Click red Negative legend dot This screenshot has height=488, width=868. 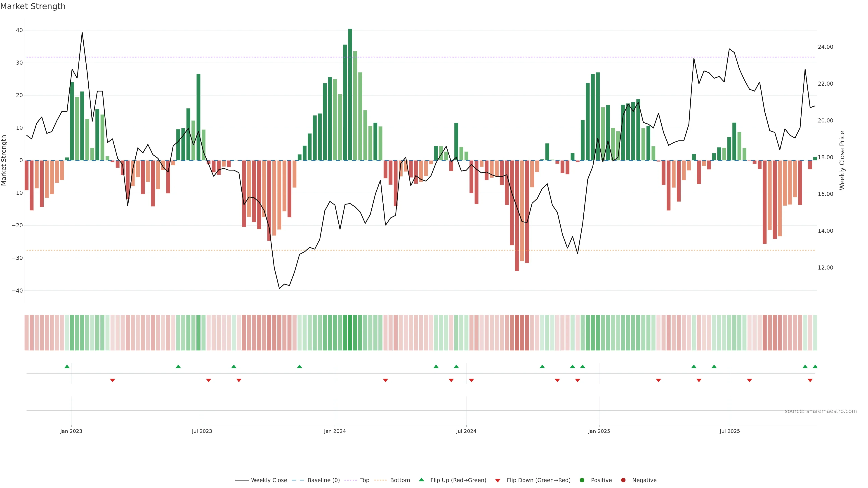coord(623,480)
